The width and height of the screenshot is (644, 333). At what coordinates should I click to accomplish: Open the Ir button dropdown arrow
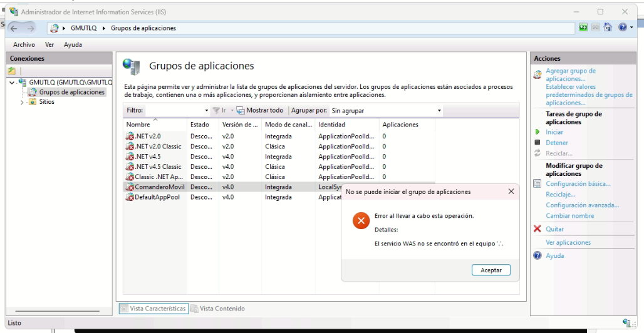[232, 110]
